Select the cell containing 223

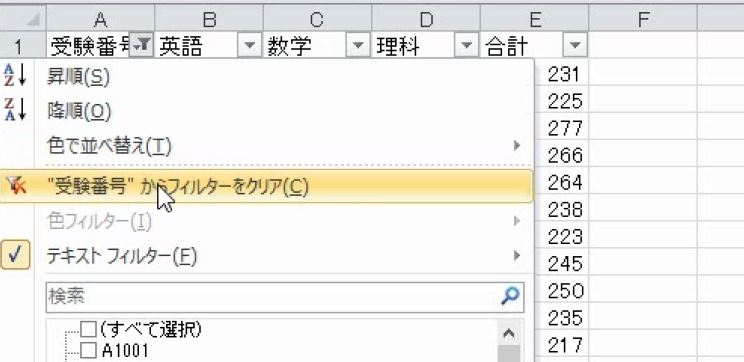tap(561, 236)
